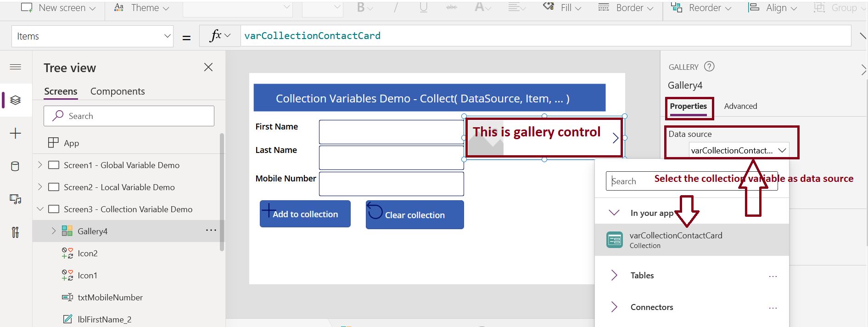
Task: Select lblFirstName_2 in the tree
Action: (x=104, y=319)
